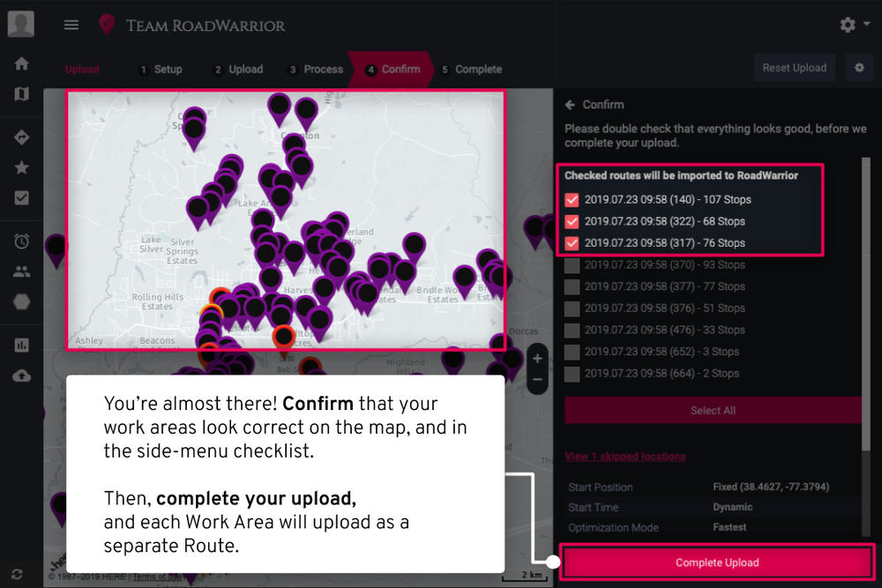Viewport: 882px width, 588px height.
Task: Go to step 2 Upload
Action: click(x=238, y=69)
